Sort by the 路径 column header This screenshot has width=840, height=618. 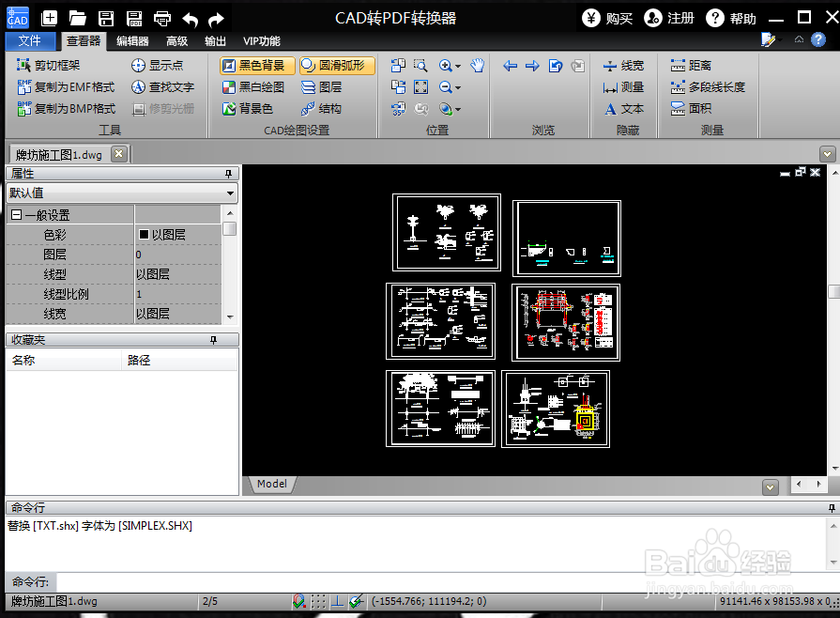pyautogui.click(x=180, y=361)
